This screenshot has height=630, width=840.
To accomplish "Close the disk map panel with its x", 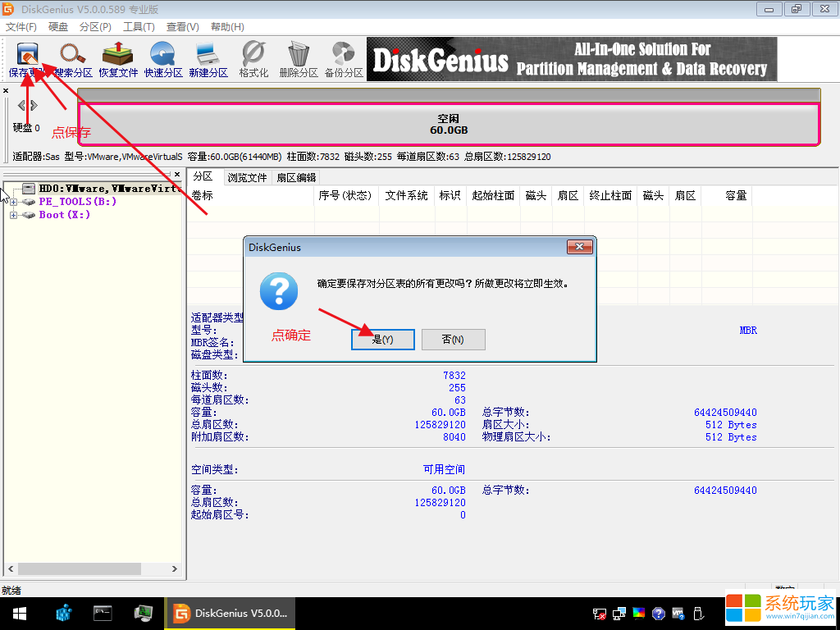I will (6, 90).
